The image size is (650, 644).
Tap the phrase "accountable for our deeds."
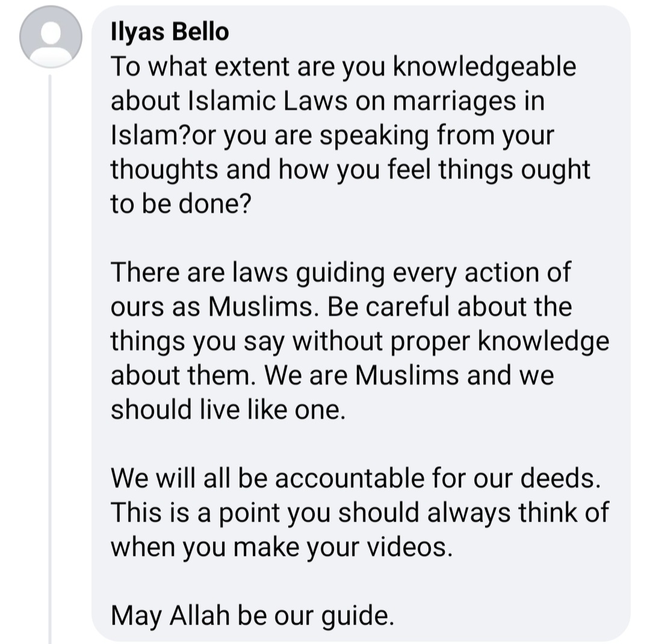(438, 478)
